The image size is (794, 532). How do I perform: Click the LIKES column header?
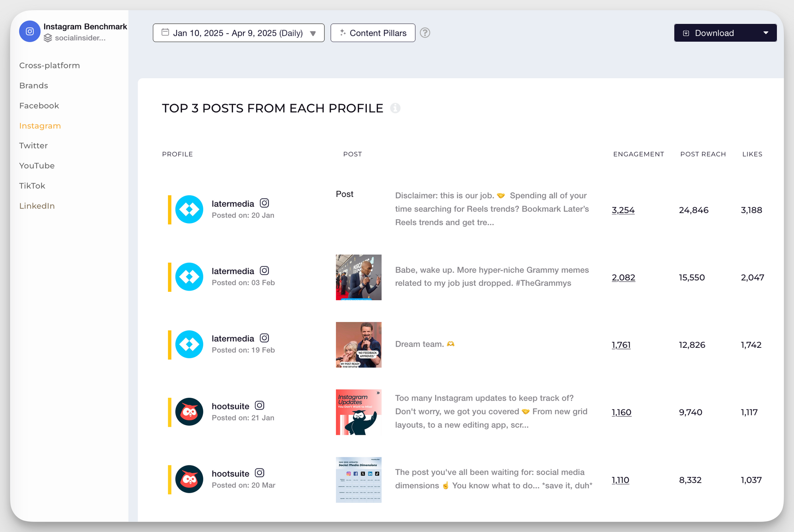pyautogui.click(x=752, y=154)
